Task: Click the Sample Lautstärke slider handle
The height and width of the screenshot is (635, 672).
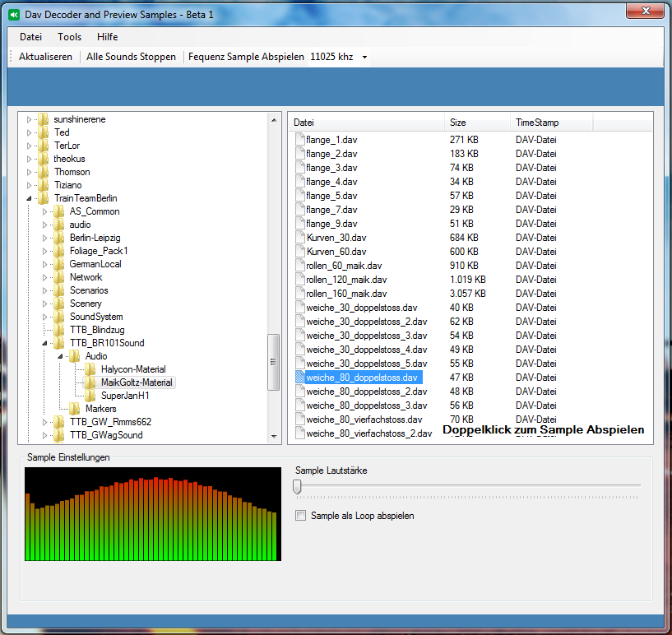Action: [297, 487]
